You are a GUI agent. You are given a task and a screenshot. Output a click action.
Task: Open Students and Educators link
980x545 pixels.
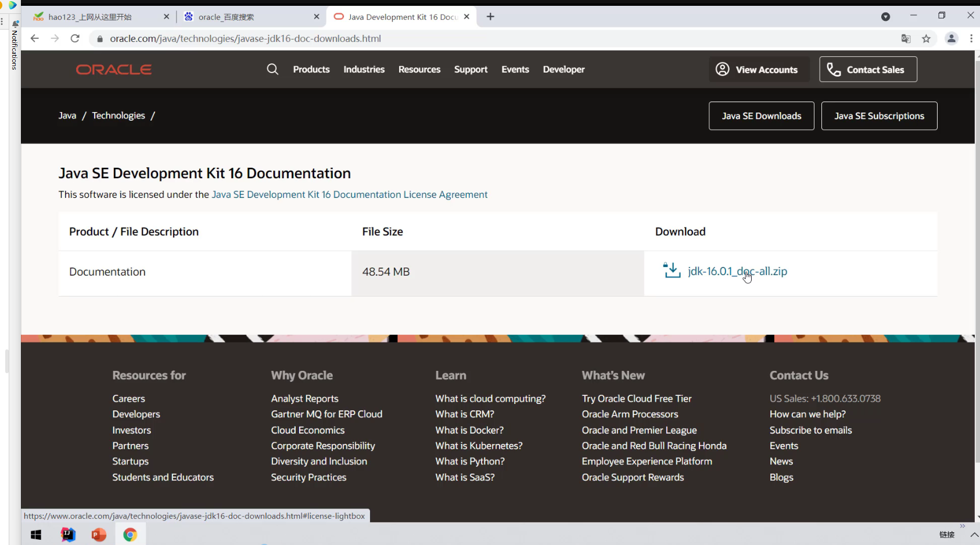(x=163, y=477)
